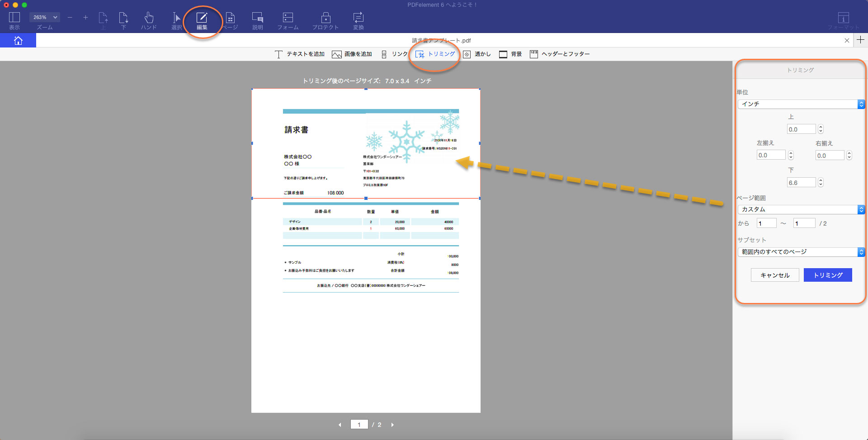Click the 請求書 title in document
This screenshot has height=440, width=868.
[297, 130]
